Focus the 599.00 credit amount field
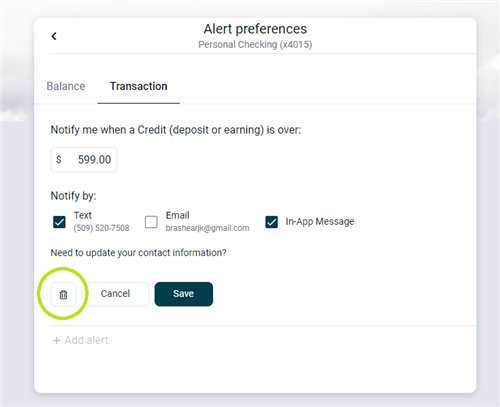Viewport: 500px width, 407px height. [x=84, y=160]
